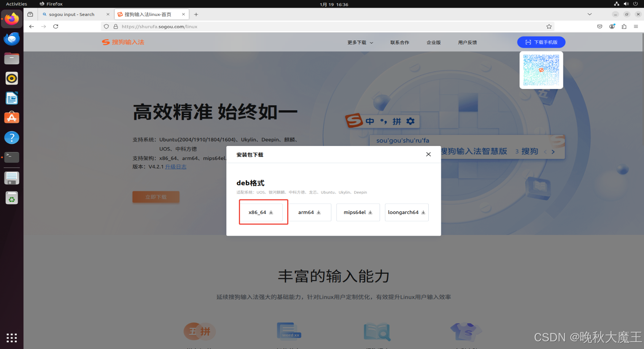Open the Help icon in the dock
Image resolution: width=644 pixels, height=349 pixels.
click(12, 138)
